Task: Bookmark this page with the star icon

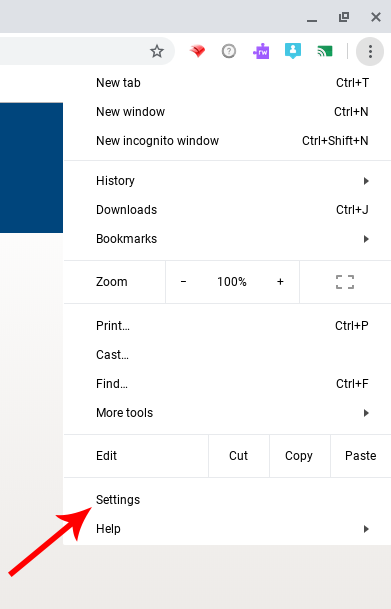Action: pyautogui.click(x=157, y=51)
